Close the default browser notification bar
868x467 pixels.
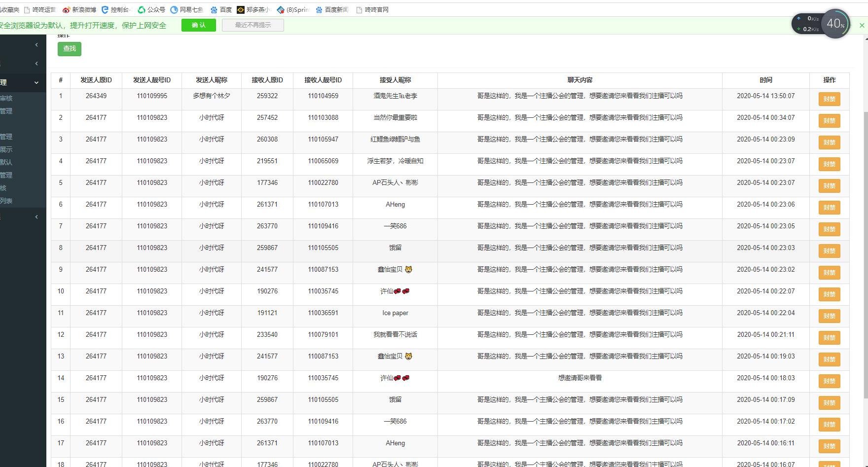[862, 26]
